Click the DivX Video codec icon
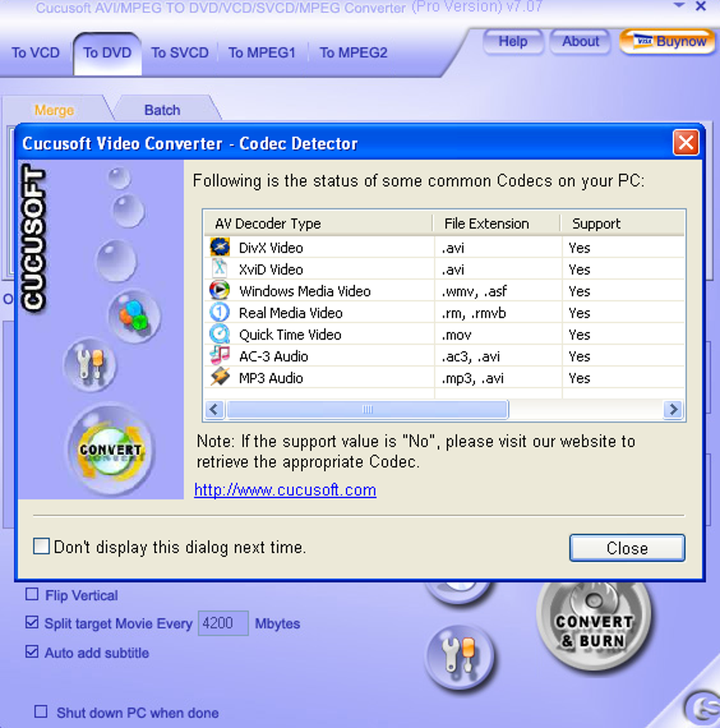The height and width of the screenshot is (728, 720). [220, 247]
